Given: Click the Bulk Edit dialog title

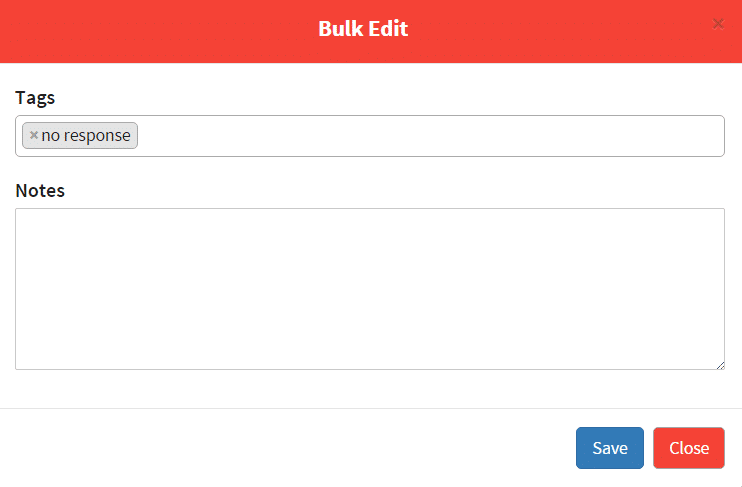Looking at the screenshot, I should 363,28.
